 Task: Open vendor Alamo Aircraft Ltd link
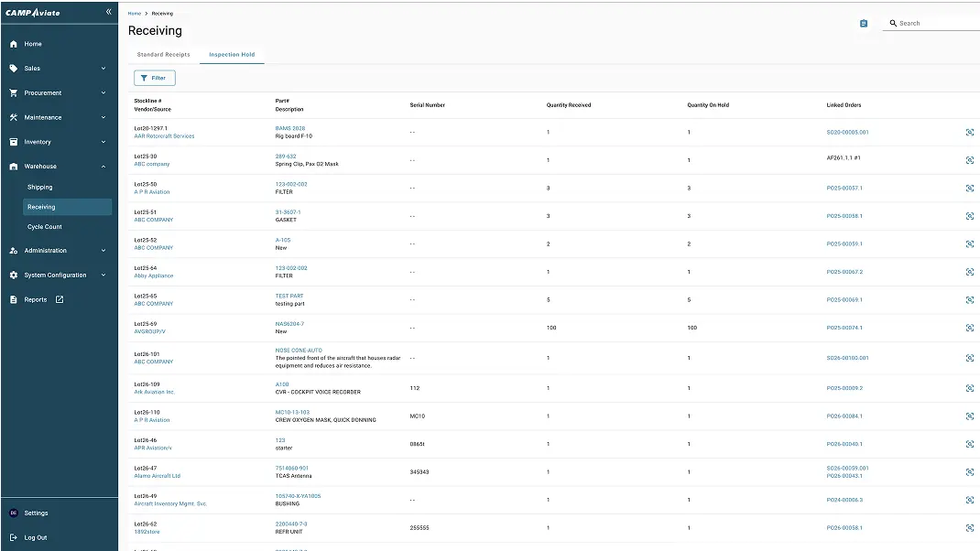pos(157,476)
